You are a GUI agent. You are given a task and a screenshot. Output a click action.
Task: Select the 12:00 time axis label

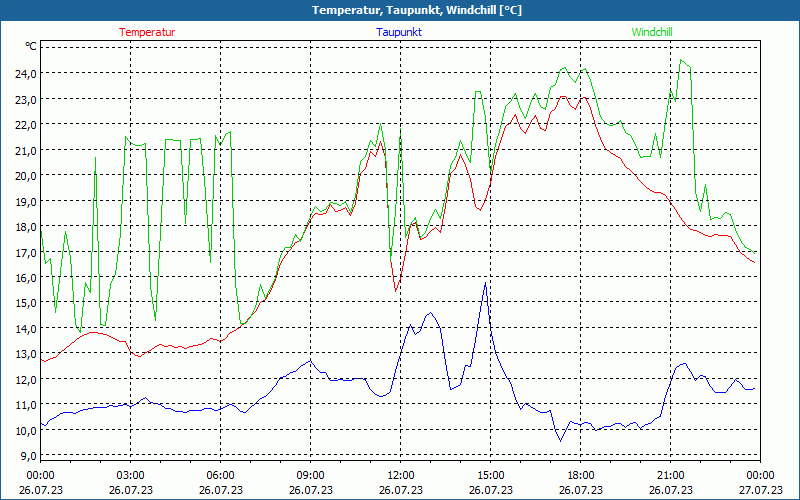[401, 474]
